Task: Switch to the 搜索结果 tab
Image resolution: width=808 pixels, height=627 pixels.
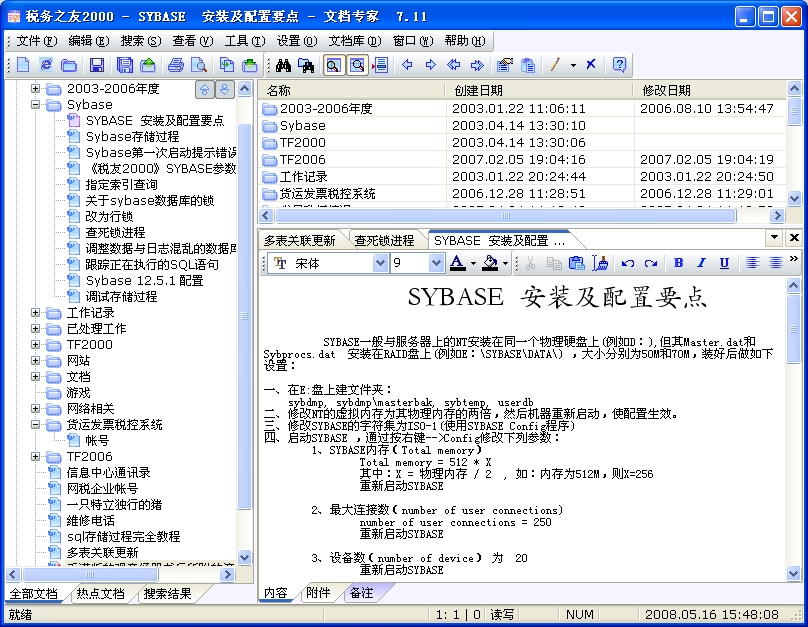Action: (x=167, y=594)
